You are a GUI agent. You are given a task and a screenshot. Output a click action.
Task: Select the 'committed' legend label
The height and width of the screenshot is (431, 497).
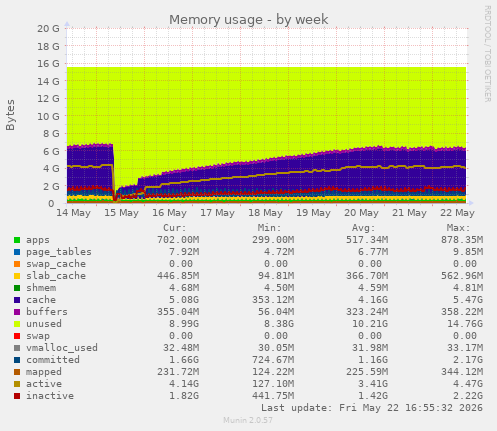(53, 360)
